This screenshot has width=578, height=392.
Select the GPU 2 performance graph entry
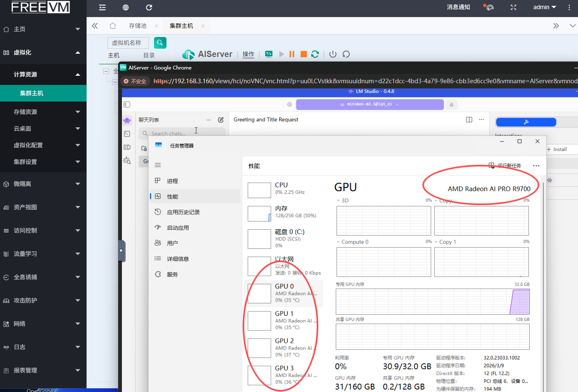[283, 348]
